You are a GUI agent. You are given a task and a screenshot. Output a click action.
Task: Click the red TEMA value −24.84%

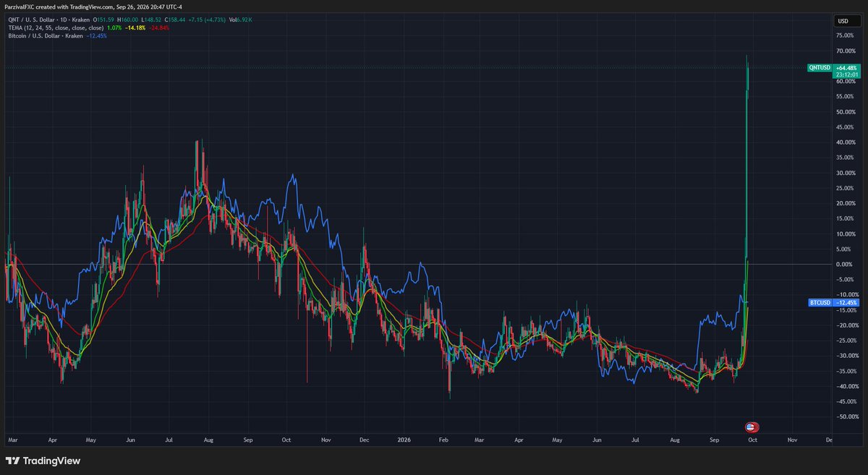(x=158, y=27)
